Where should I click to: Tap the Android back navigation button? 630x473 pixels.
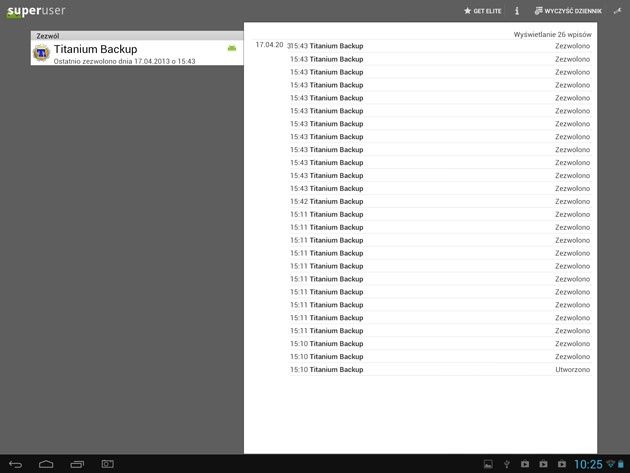(15, 465)
